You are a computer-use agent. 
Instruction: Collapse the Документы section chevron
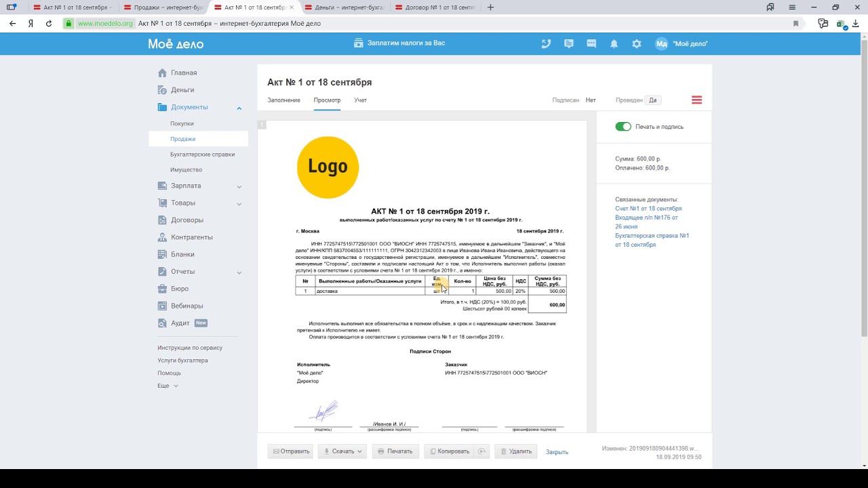(x=239, y=108)
